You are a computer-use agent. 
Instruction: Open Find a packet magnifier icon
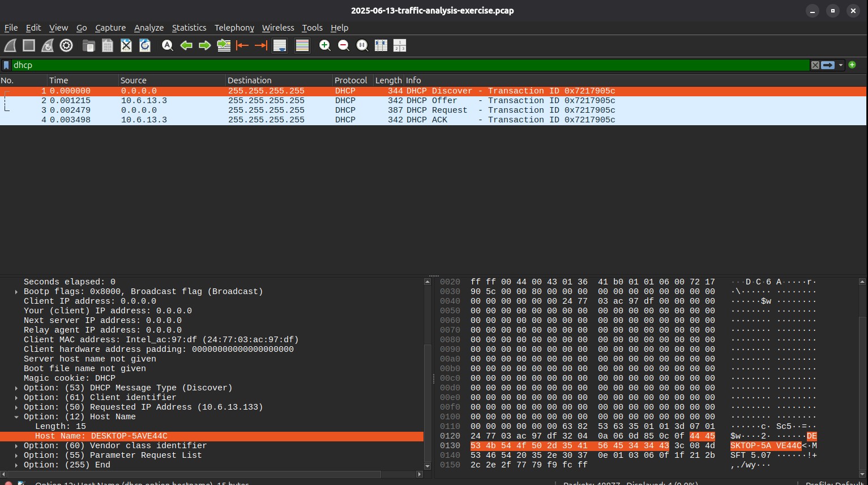click(x=168, y=46)
